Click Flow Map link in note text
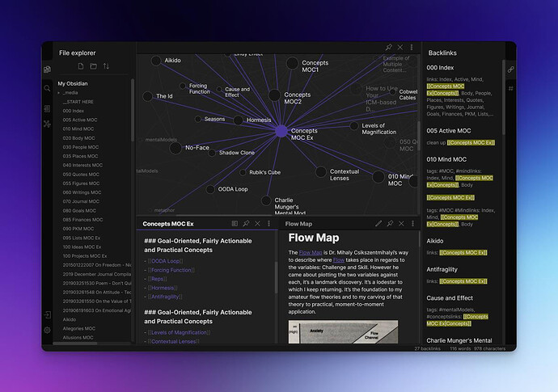 tap(311, 252)
